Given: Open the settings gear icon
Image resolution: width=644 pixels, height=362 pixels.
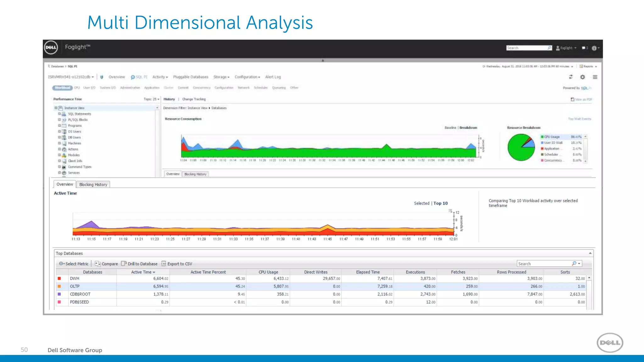Looking at the screenshot, I should point(582,77).
